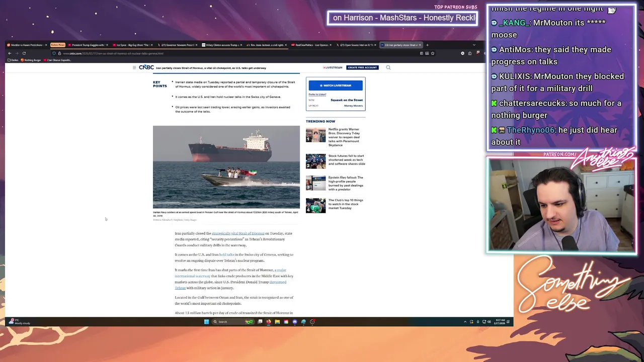Screen dimensions: 644x362
Task: Click the tanker and speedboat article photo
Action: [x=226, y=167]
